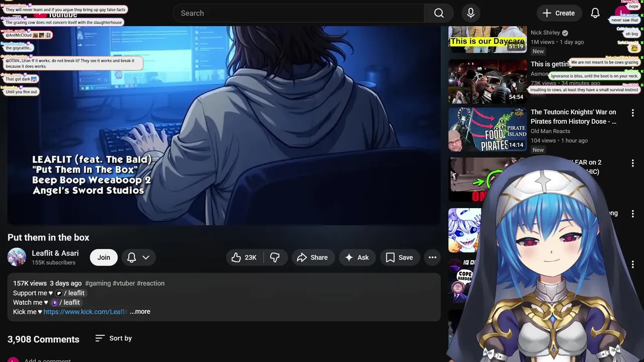Open the 54:54 video thumbnail
644x362 pixels.
click(488, 81)
